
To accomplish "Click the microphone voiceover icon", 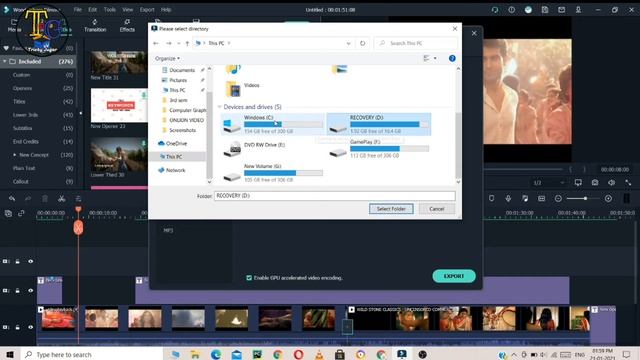I will pyautogui.click(x=508, y=198).
